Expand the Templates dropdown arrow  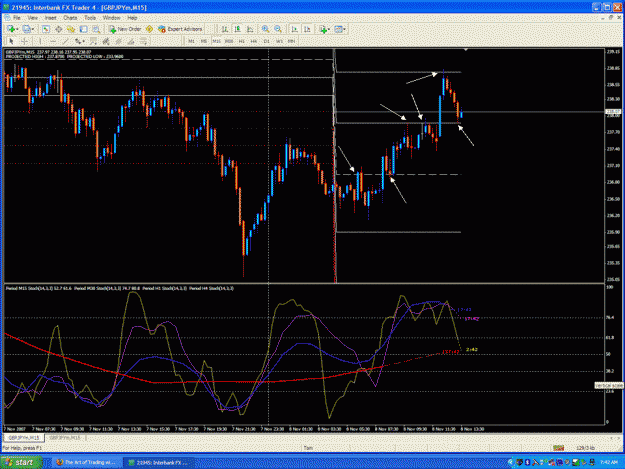345,29
